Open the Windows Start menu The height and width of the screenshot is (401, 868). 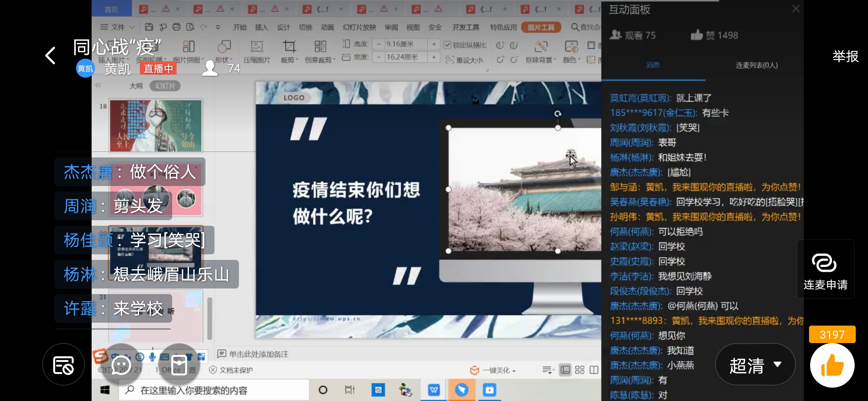coord(105,390)
